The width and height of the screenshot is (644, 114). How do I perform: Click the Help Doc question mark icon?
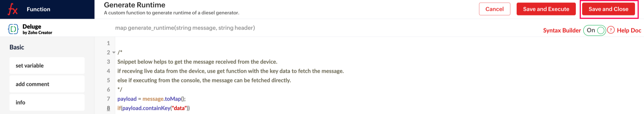[610, 30]
